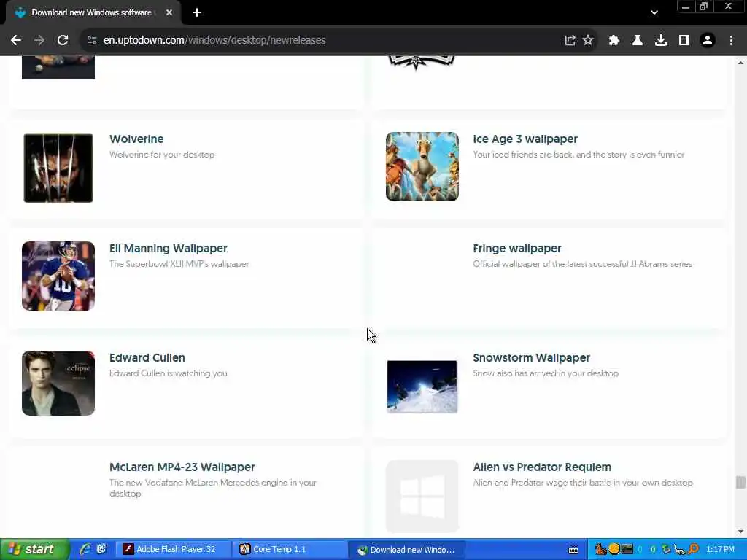Open the McLaren MP4-23 Wallpaper link

(182, 467)
